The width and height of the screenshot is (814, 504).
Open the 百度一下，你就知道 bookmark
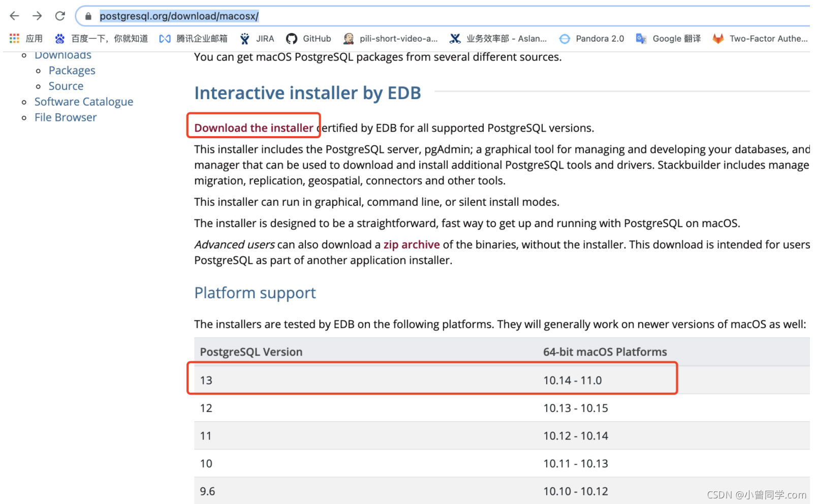point(110,39)
